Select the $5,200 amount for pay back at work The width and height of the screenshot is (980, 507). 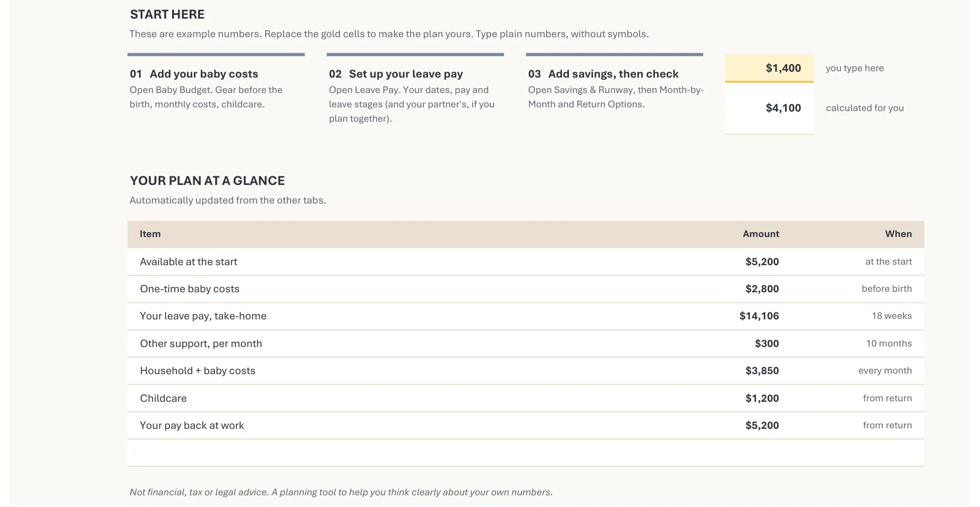pyautogui.click(x=762, y=425)
